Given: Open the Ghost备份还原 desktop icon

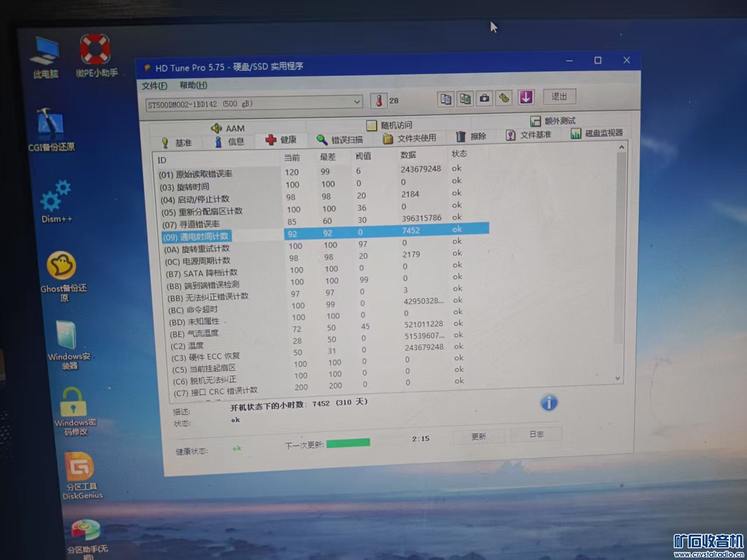Looking at the screenshot, I should pos(63,276).
